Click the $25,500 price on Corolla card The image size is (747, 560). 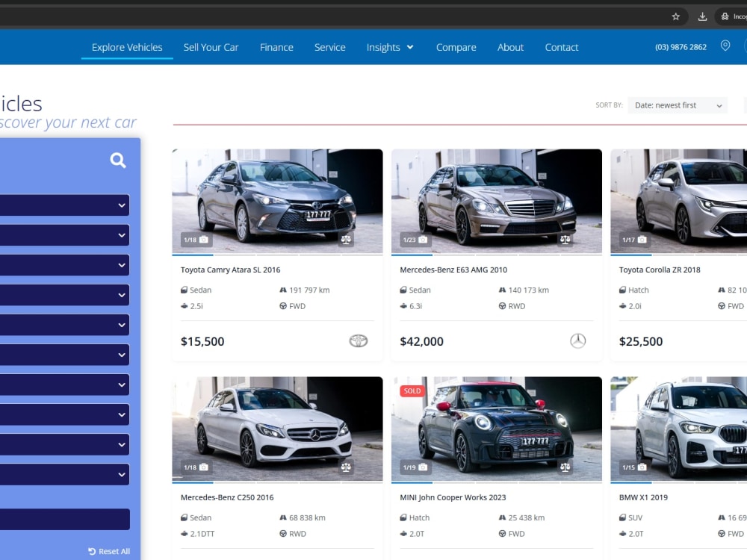pos(641,341)
